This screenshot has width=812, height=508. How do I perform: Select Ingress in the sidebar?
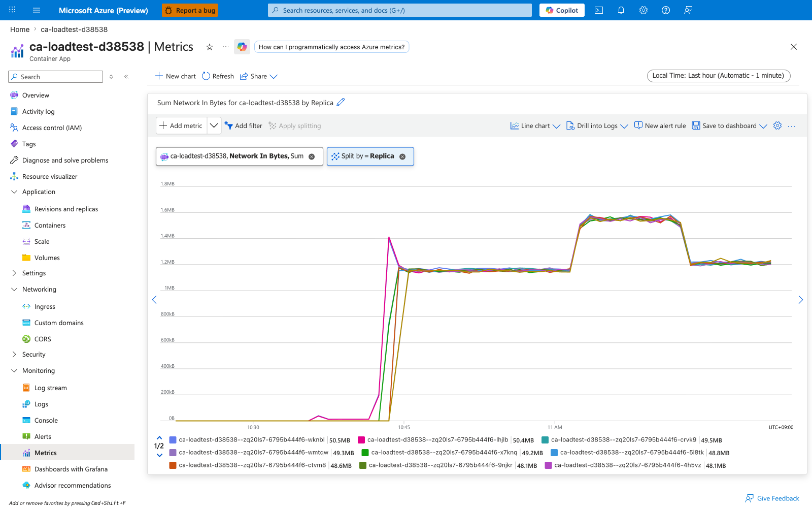coord(45,307)
